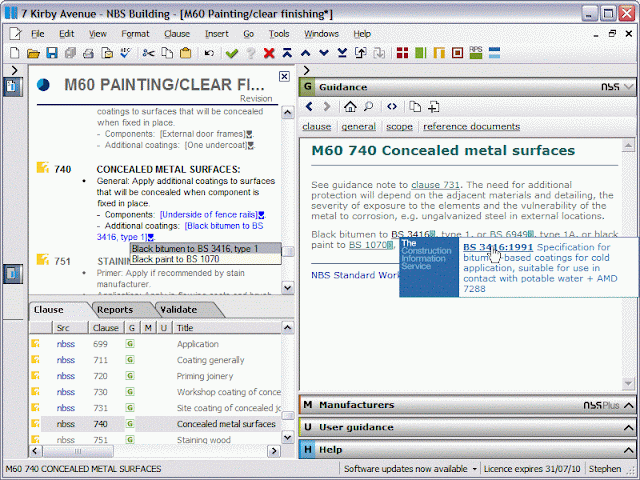The height and width of the screenshot is (480, 640).
Task: Open dropdown after Black bitumen type 1 value
Action: 151,237
